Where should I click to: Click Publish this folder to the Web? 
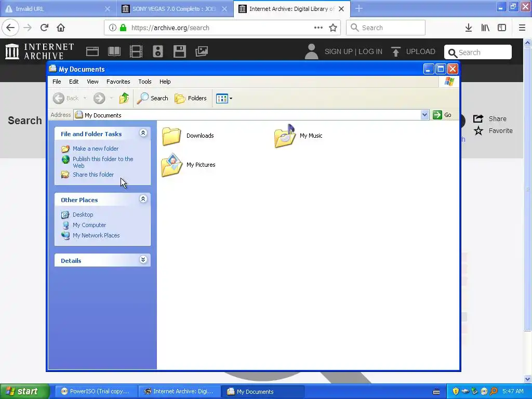pos(103,162)
